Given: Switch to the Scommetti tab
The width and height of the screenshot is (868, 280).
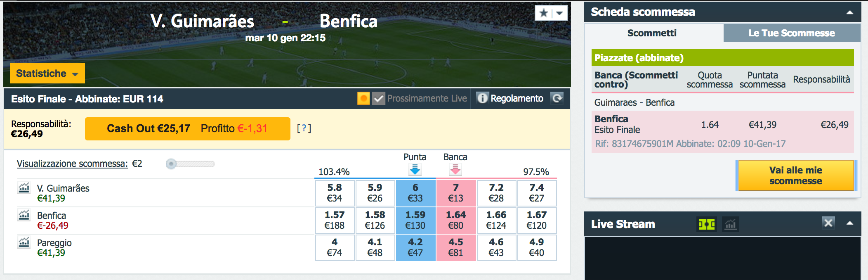Looking at the screenshot, I should 652,33.
